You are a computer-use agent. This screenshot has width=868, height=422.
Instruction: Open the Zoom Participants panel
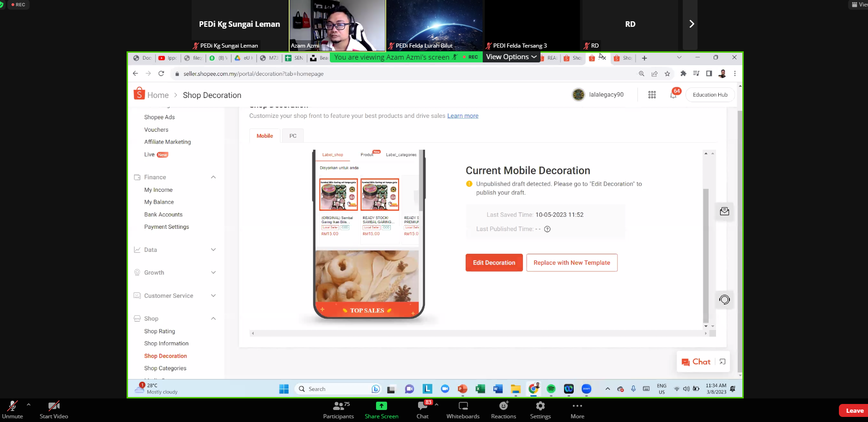pos(338,406)
